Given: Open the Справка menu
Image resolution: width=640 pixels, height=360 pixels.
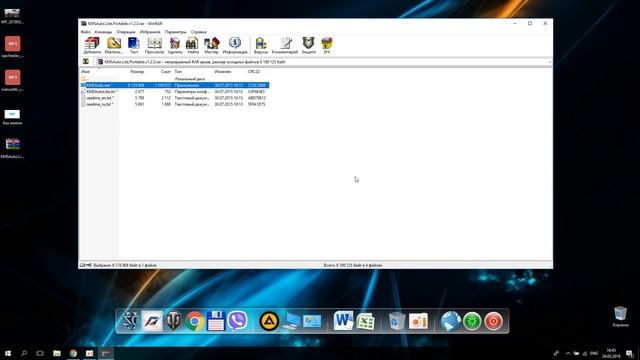Looking at the screenshot, I should (199, 32).
